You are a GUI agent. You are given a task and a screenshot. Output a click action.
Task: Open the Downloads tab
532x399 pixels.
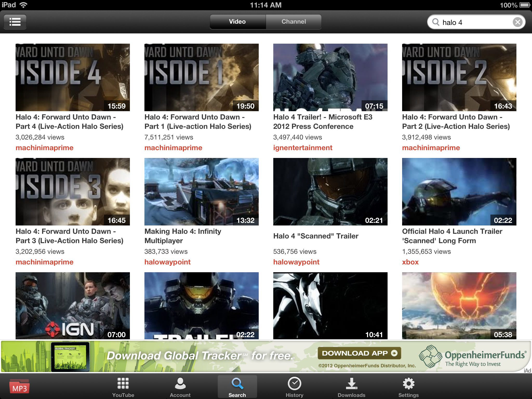(351, 387)
